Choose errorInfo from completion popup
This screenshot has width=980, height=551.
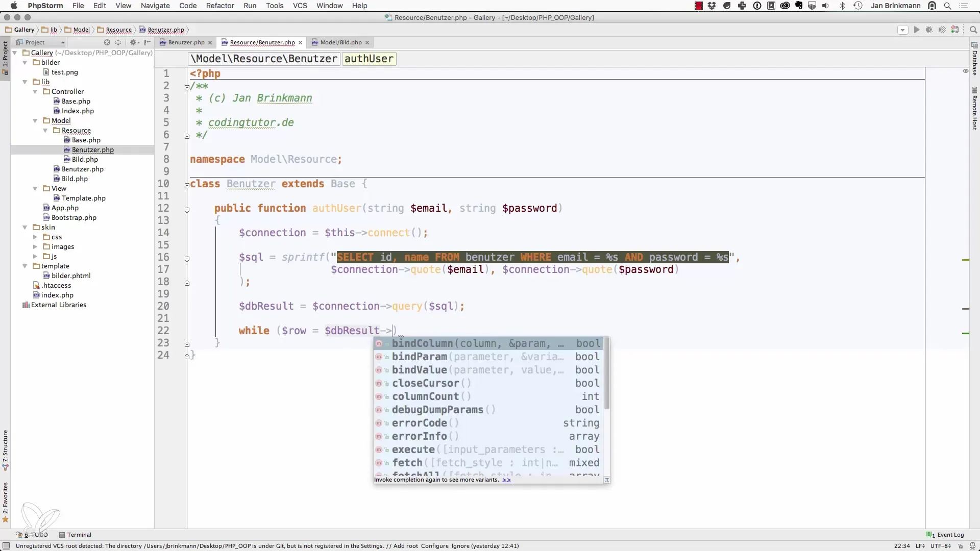(488, 436)
